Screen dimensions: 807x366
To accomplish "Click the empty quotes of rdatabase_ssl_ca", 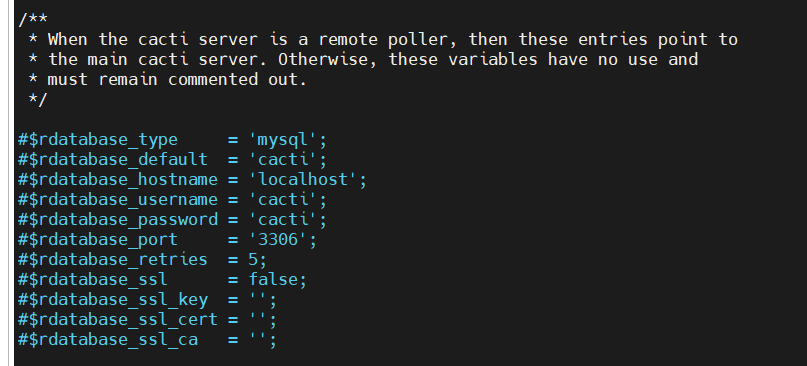I will point(258,340).
